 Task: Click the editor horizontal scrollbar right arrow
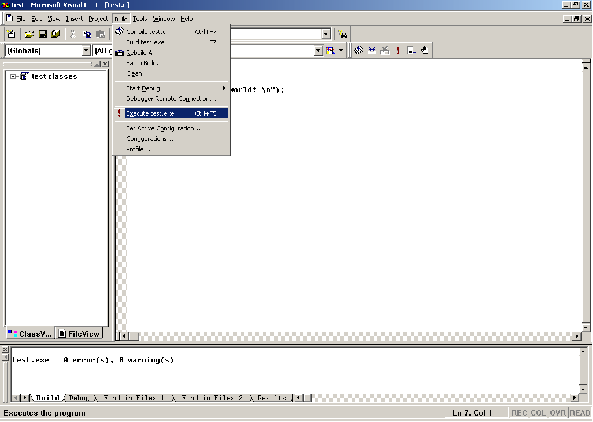(577, 335)
